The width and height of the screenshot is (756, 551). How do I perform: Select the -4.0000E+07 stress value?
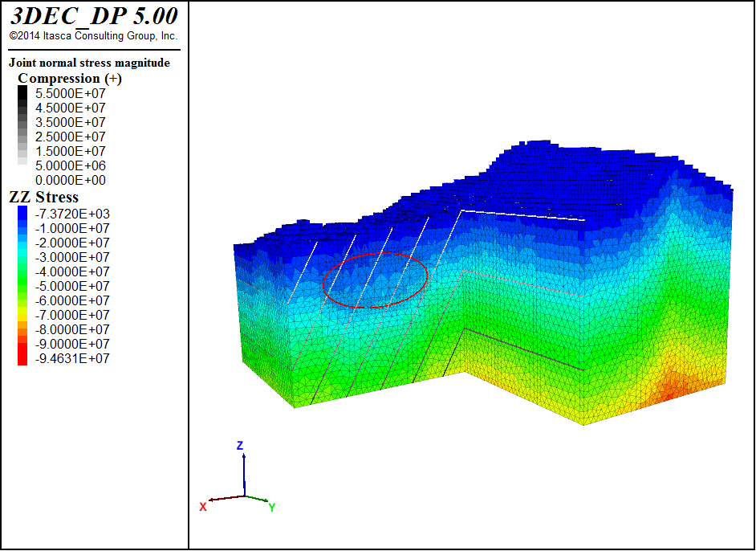(x=72, y=271)
